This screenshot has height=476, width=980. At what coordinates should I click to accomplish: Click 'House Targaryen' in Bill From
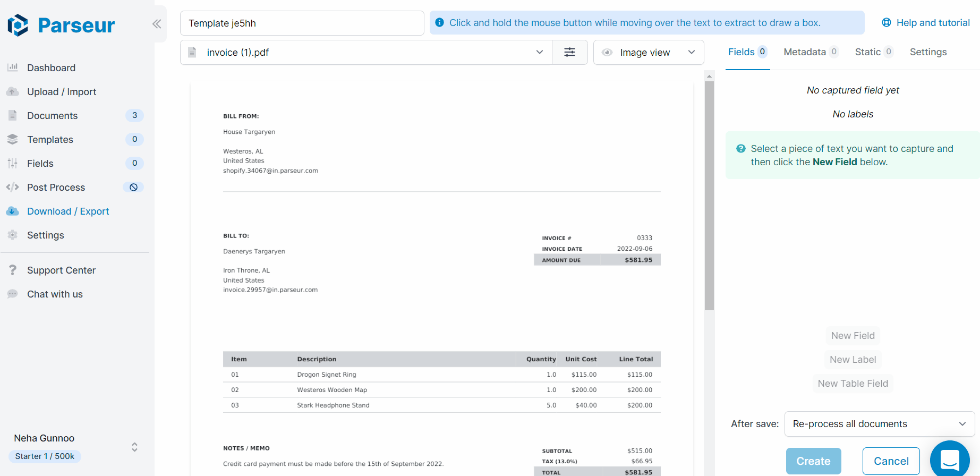pyautogui.click(x=249, y=132)
